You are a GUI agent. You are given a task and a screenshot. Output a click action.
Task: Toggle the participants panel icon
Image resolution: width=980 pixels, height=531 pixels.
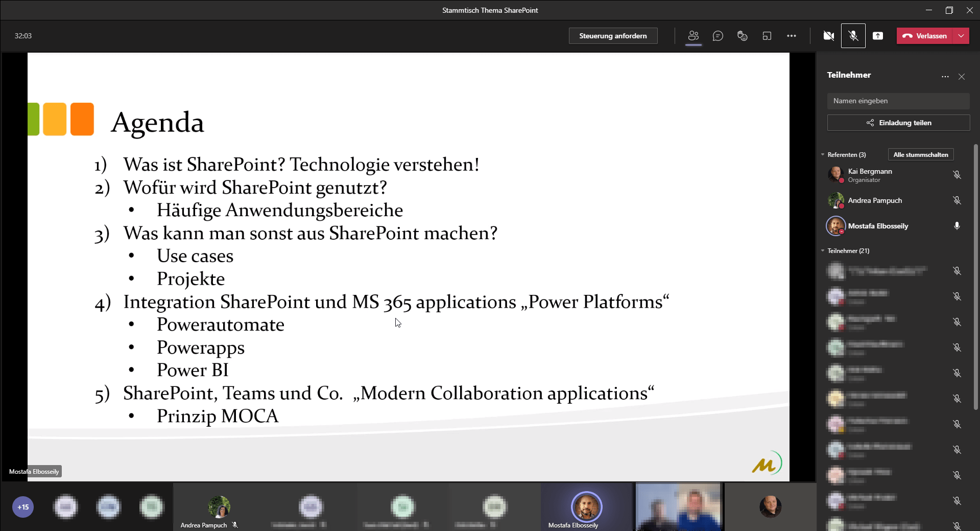tap(693, 36)
